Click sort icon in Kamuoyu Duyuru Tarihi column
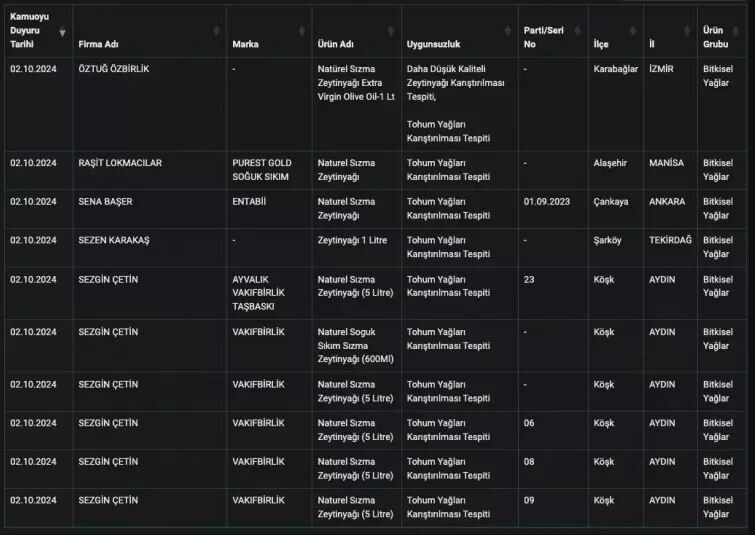The height and width of the screenshot is (535, 755). point(63,31)
